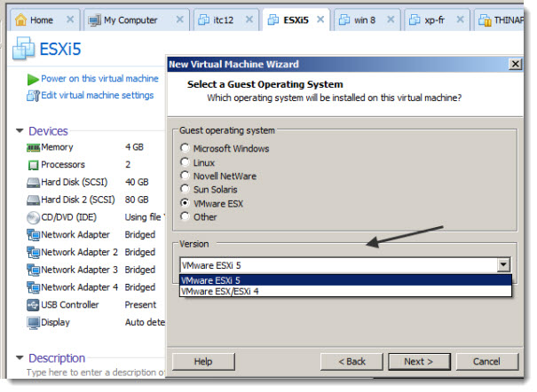This screenshot has height=392, width=537.
Task: Click the large ESXi5 virtual machine icon
Action: (24, 49)
